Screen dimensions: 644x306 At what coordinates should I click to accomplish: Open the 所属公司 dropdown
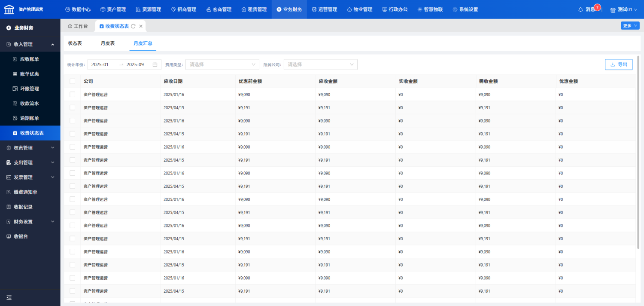(x=320, y=64)
